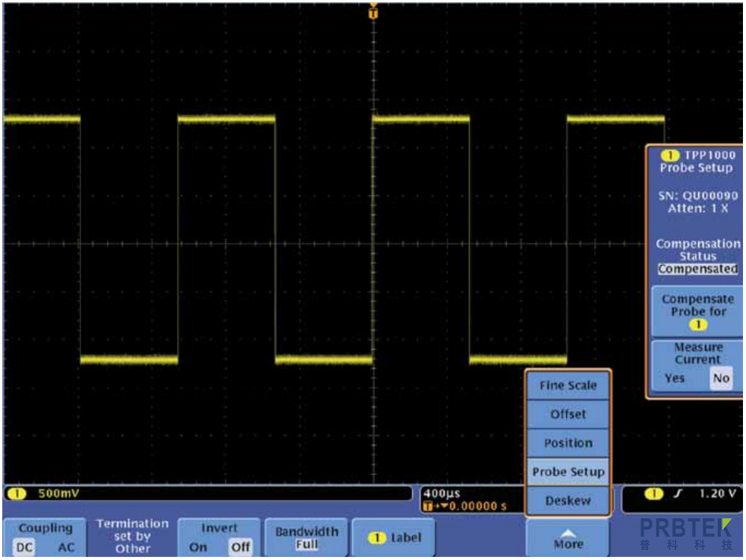Turn Invert On

(198, 546)
